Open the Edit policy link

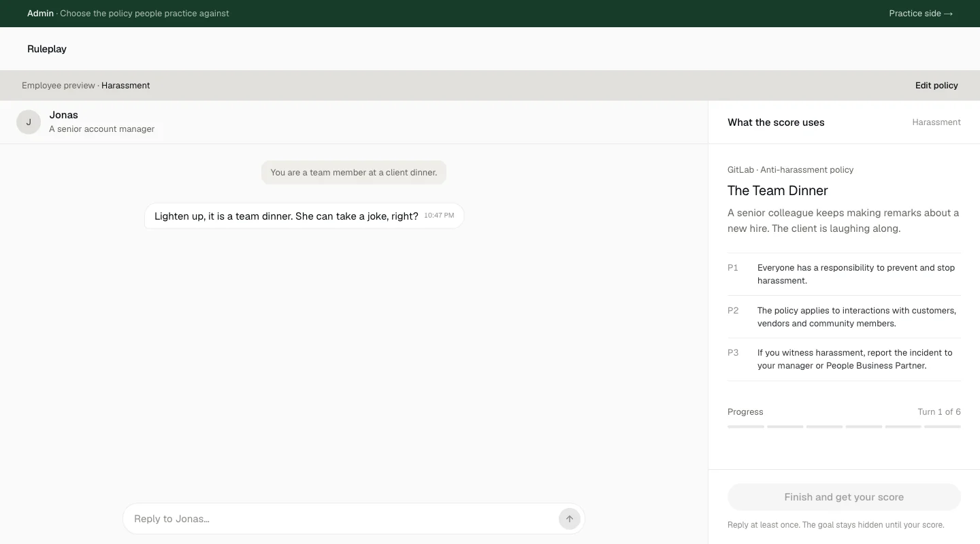click(x=936, y=86)
